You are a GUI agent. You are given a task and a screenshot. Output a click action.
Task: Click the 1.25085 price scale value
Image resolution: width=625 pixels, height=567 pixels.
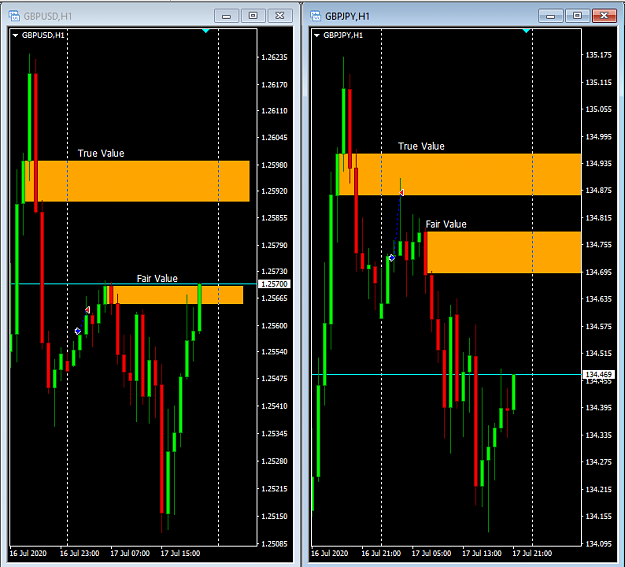tap(274, 543)
